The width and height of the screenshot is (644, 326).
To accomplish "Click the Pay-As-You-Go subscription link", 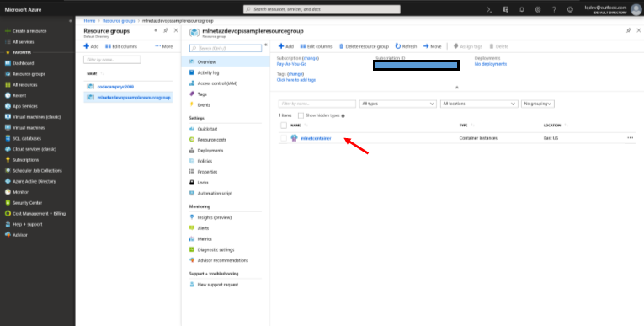I will point(291,64).
